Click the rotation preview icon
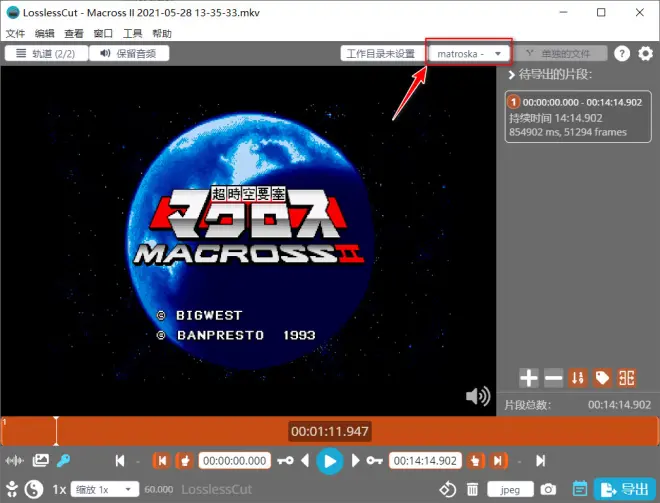The image size is (660, 503). 447,490
